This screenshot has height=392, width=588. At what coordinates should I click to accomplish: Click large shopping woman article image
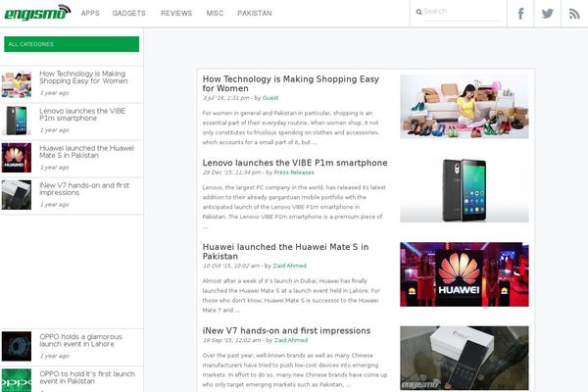click(465, 107)
